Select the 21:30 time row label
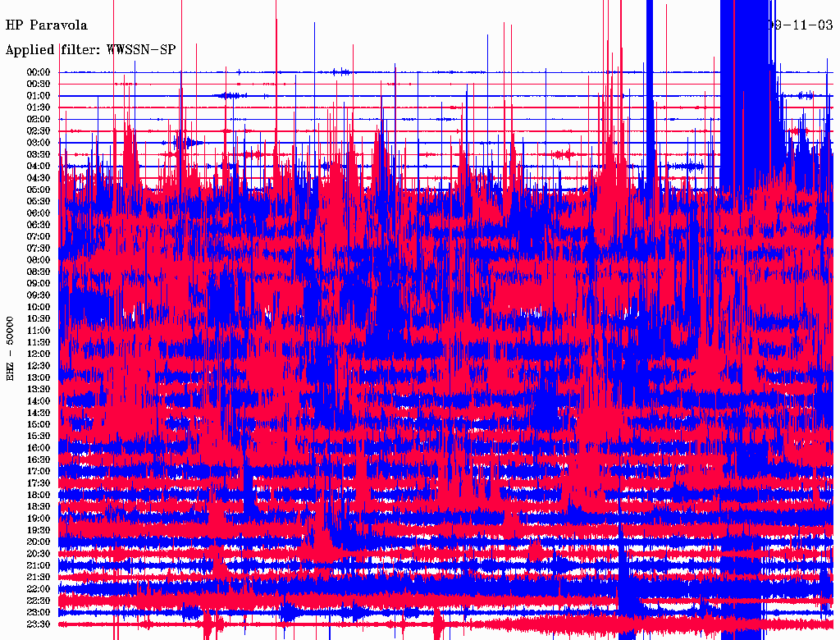 39,578
